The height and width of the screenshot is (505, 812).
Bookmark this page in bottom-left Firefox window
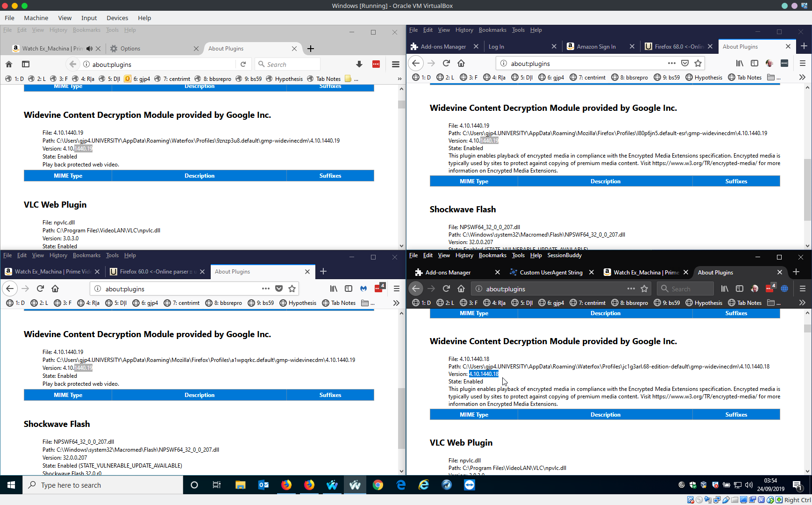coord(292,289)
